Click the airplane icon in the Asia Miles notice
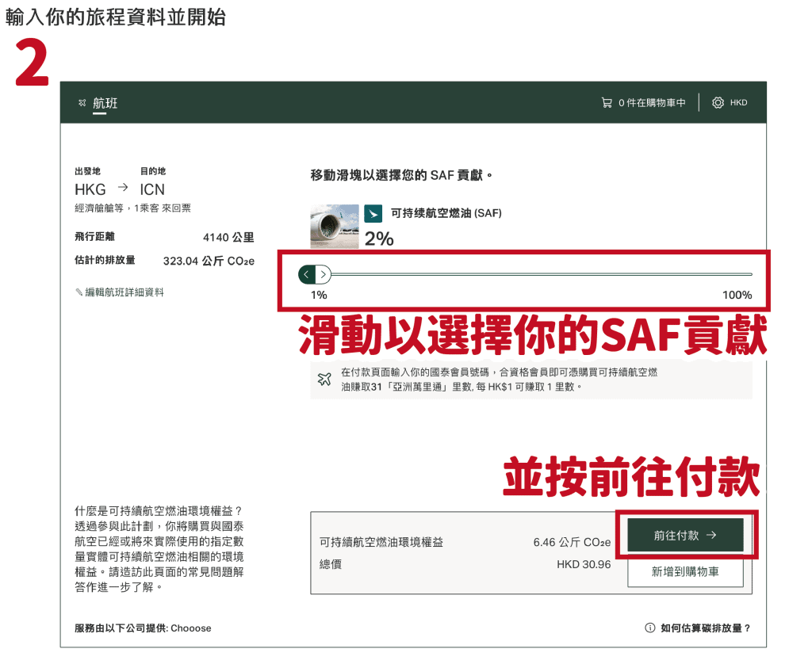The image size is (812, 668). tap(324, 379)
